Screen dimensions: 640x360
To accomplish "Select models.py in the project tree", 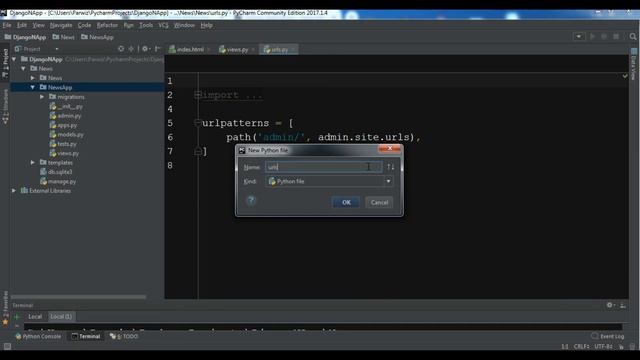I will point(67,135).
